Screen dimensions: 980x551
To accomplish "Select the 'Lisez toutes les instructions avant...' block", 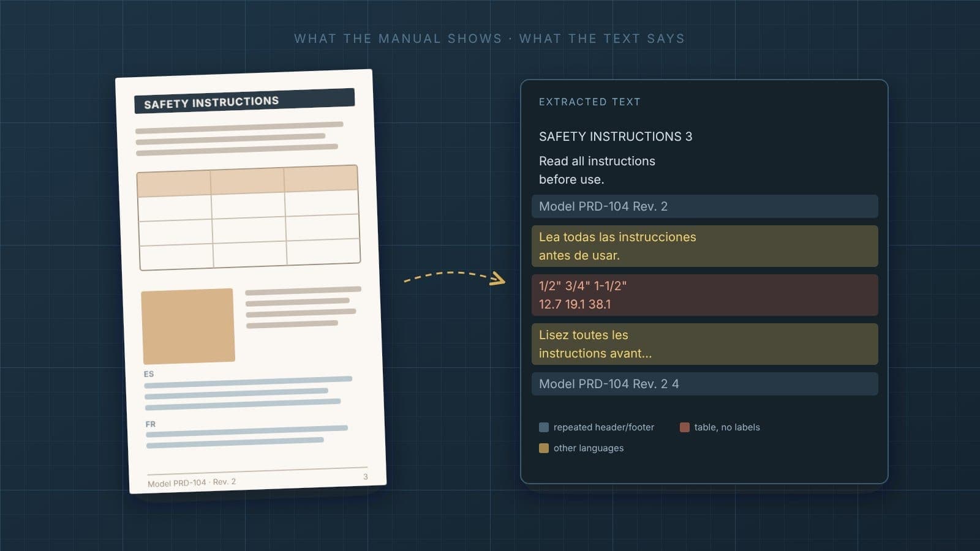I will pos(704,344).
